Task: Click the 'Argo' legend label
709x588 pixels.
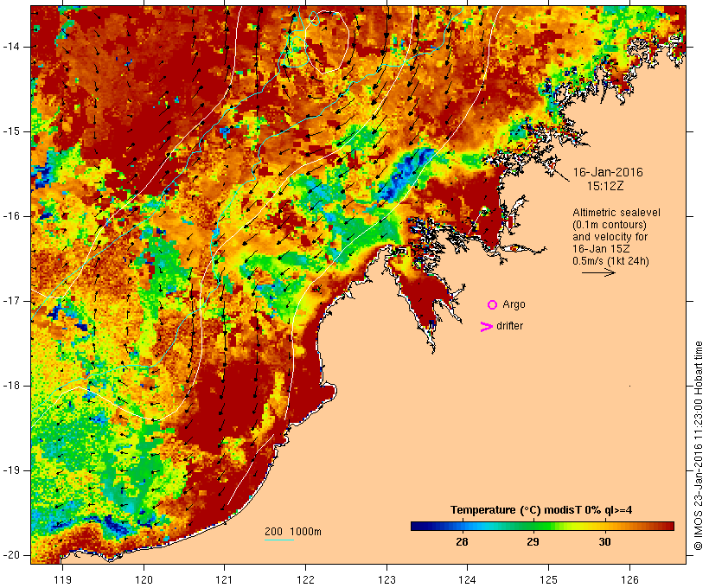Action: pos(514,304)
